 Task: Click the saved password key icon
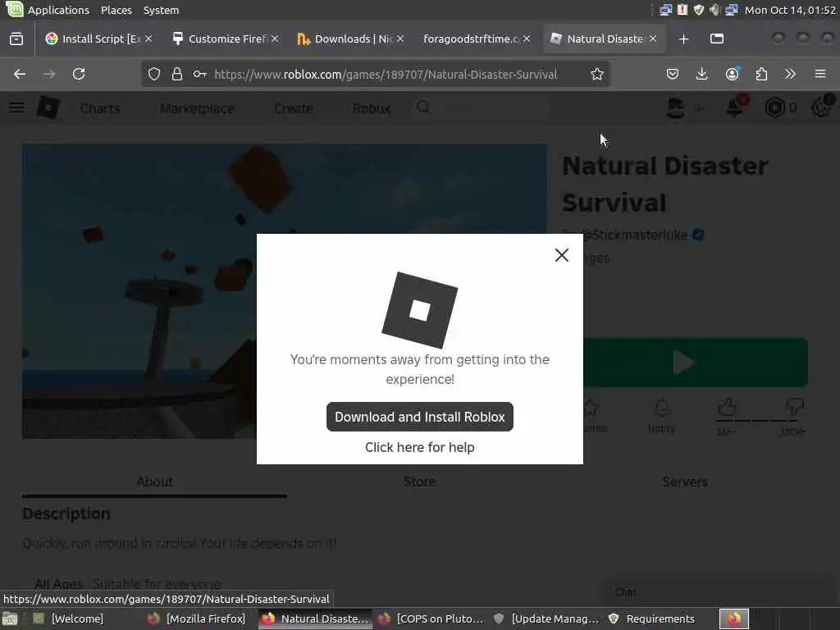tap(200, 74)
